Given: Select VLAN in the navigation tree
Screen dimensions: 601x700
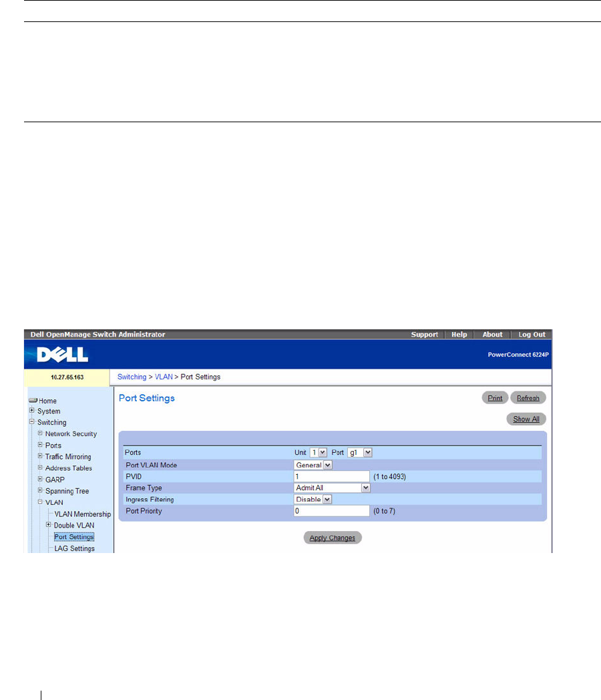Looking at the screenshot, I should [x=54, y=503].
